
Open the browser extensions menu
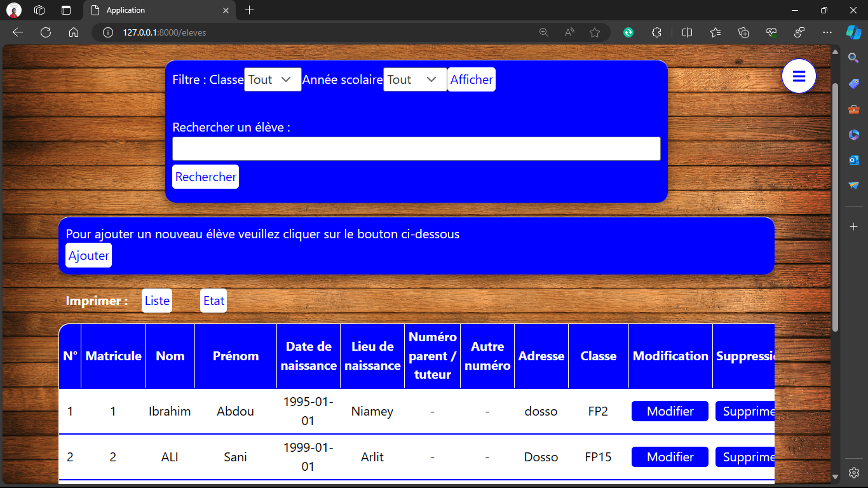coord(657,32)
